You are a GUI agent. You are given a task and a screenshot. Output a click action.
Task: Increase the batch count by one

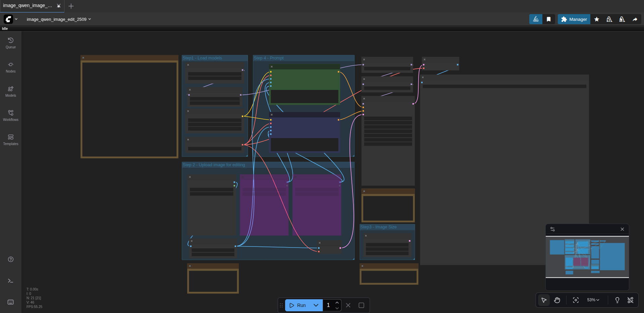[337, 303]
